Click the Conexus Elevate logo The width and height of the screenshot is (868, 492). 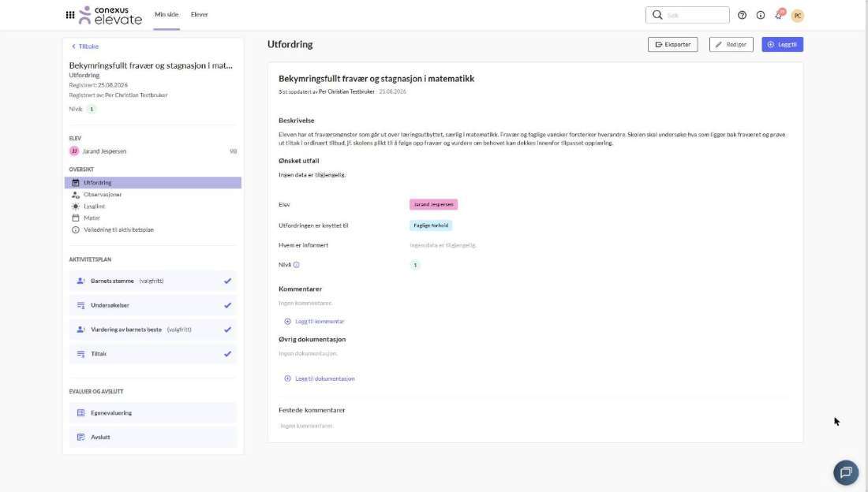(x=110, y=15)
